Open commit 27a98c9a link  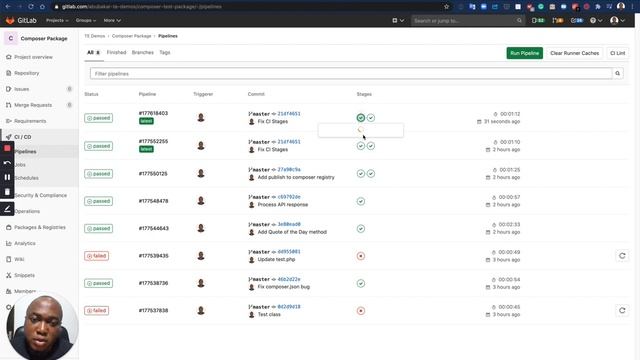click(x=289, y=169)
